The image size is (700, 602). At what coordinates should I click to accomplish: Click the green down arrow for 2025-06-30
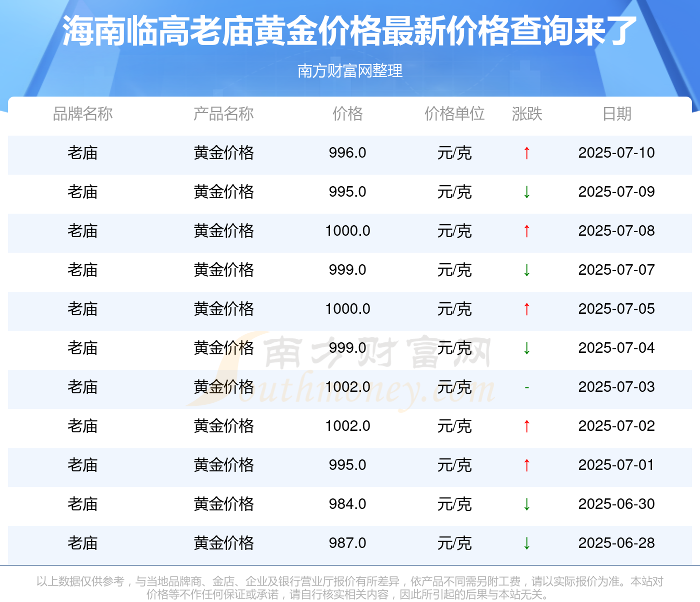526,504
